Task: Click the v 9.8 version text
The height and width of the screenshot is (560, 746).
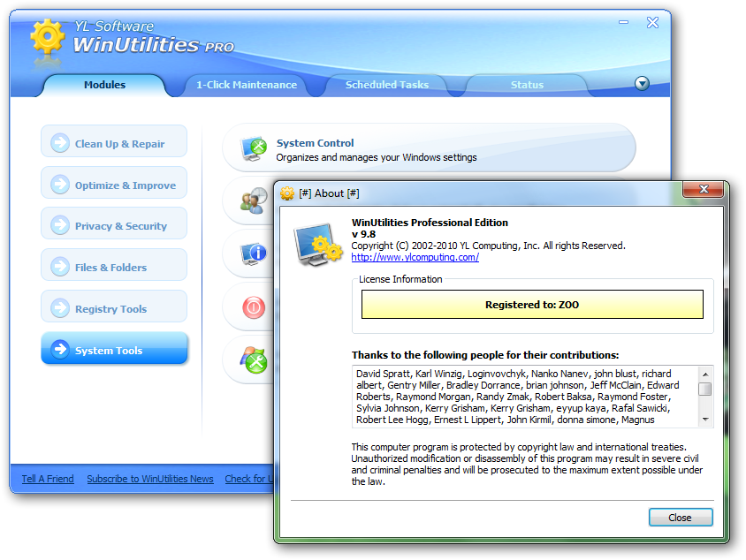Action: [x=363, y=234]
